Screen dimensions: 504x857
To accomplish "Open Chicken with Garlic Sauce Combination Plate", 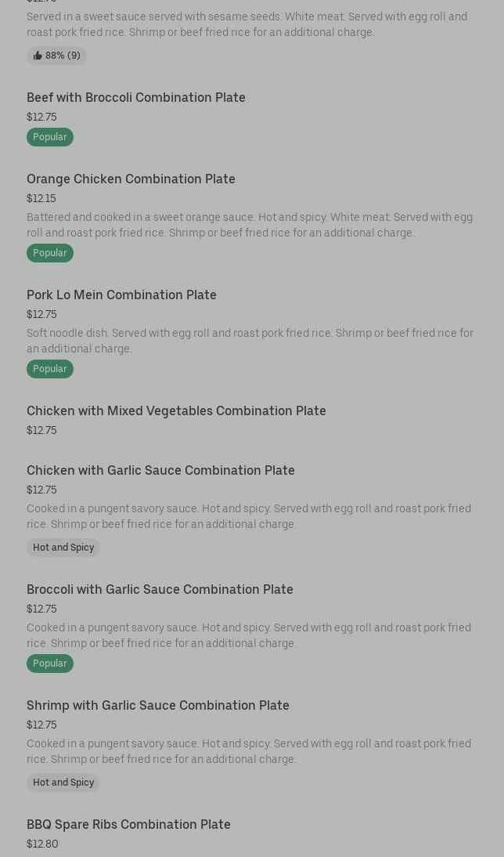I will click(160, 470).
